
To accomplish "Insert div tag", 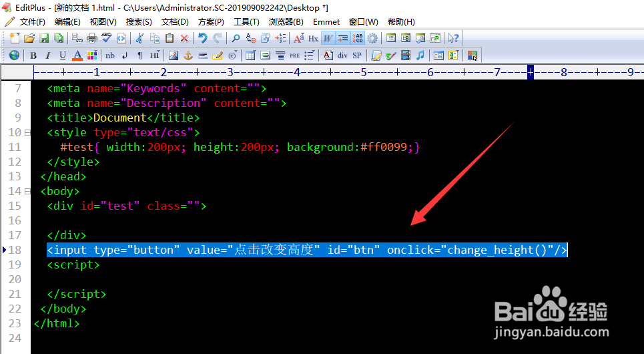I will (342, 55).
